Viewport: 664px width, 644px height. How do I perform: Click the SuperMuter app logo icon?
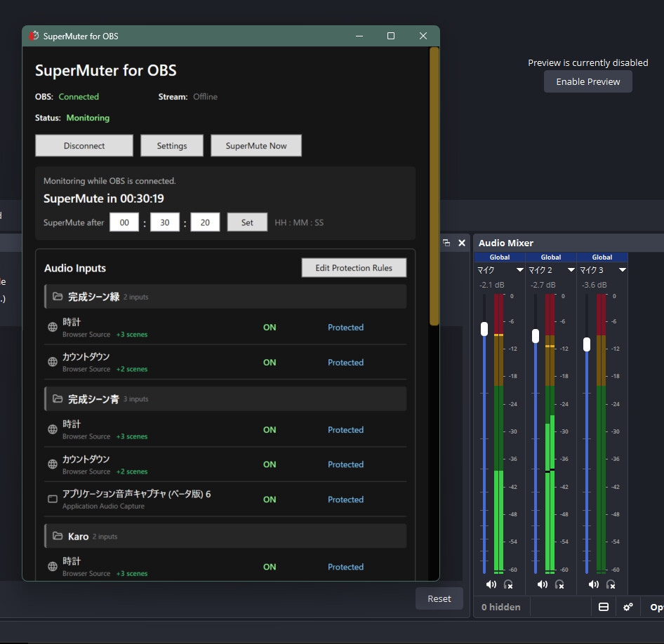34,36
